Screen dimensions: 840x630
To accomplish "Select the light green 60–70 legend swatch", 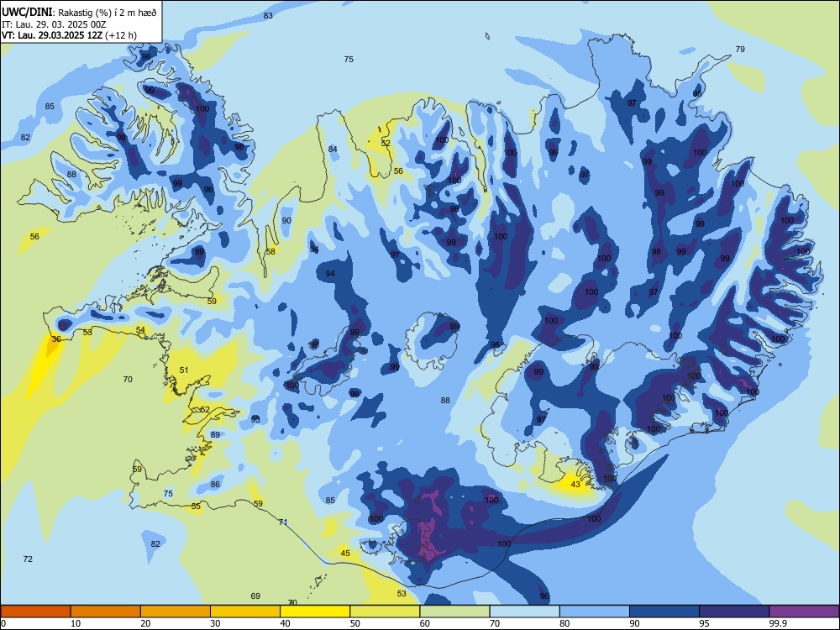I will [x=454, y=612].
